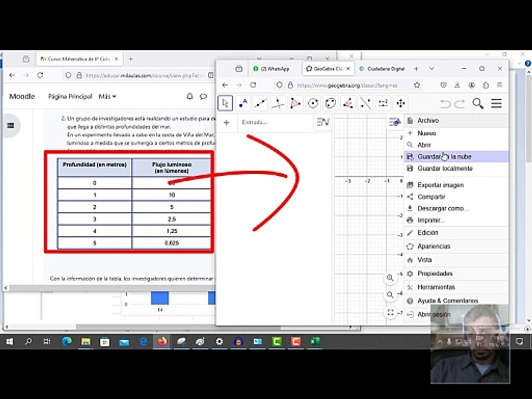
Task: Click GeoGebra zoom out button
Action: pyautogui.click(x=390, y=295)
